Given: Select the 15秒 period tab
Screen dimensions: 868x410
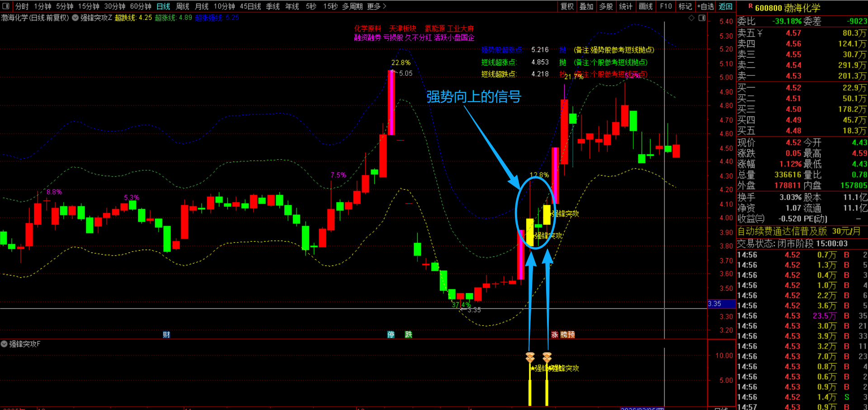Looking at the screenshot, I should point(330,6).
